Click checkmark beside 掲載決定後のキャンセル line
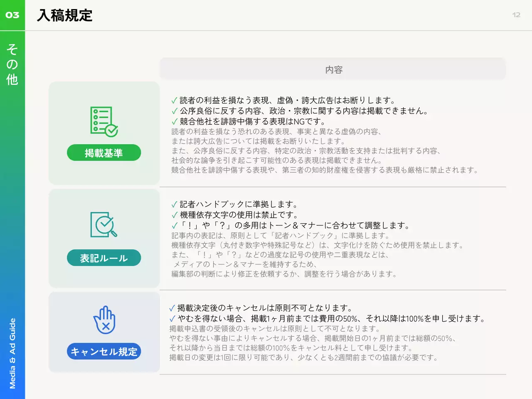Image resolution: width=532 pixels, height=399 pixels. [172, 308]
